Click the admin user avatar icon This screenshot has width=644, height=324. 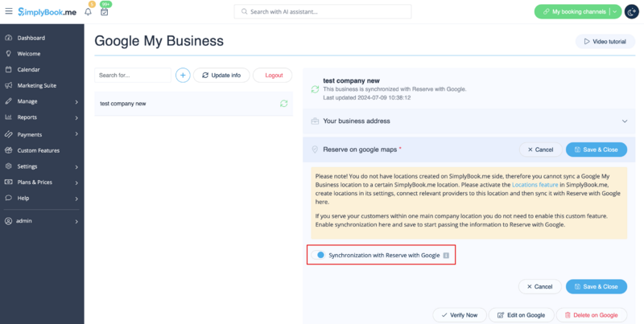[x=8, y=220]
